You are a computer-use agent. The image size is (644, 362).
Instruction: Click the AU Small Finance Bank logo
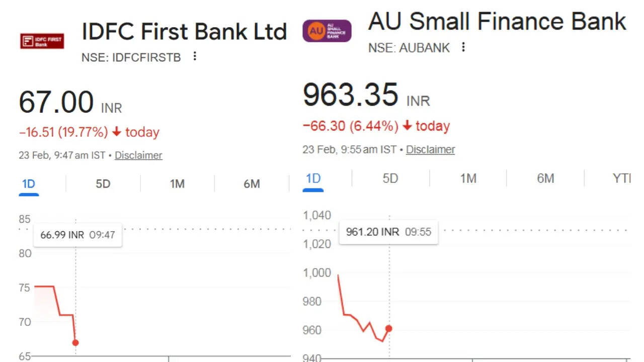(x=327, y=31)
